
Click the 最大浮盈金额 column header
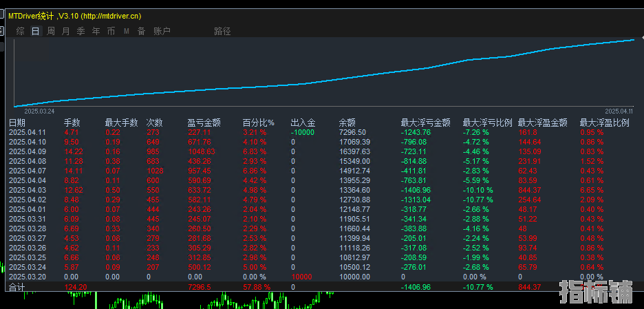pyautogui.click(x=543, y=122)
